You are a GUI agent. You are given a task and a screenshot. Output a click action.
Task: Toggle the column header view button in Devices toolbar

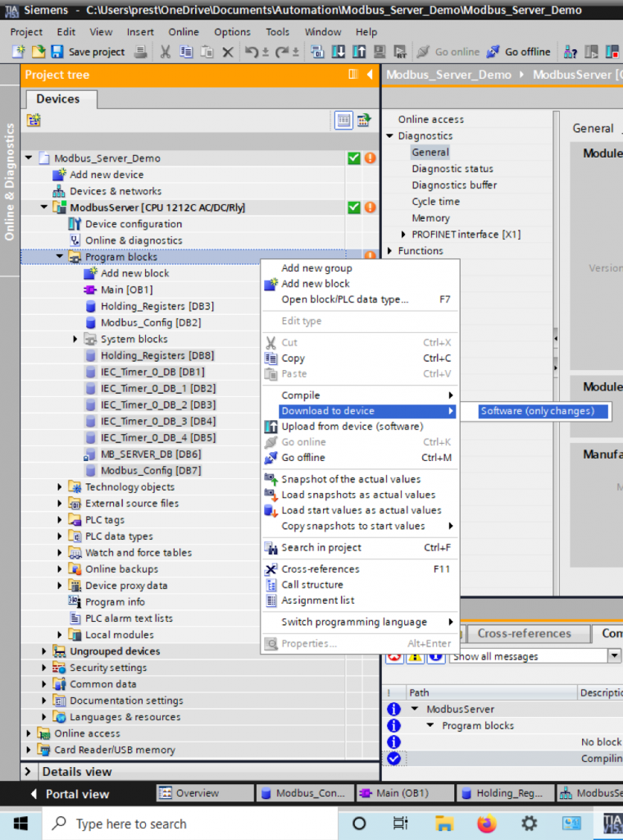(x=343, y=120)
